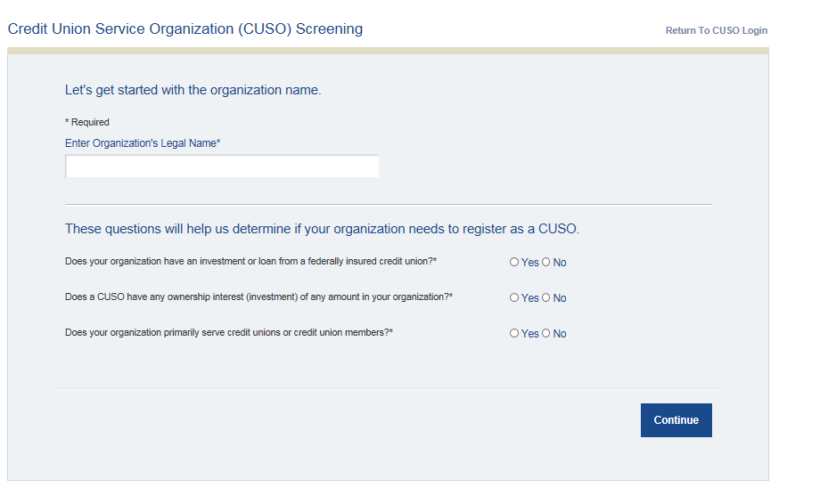Select No for federally insured credit union investment
Image resolution: width=828 pixels, height=504 pixels.
tap(546, 263)
